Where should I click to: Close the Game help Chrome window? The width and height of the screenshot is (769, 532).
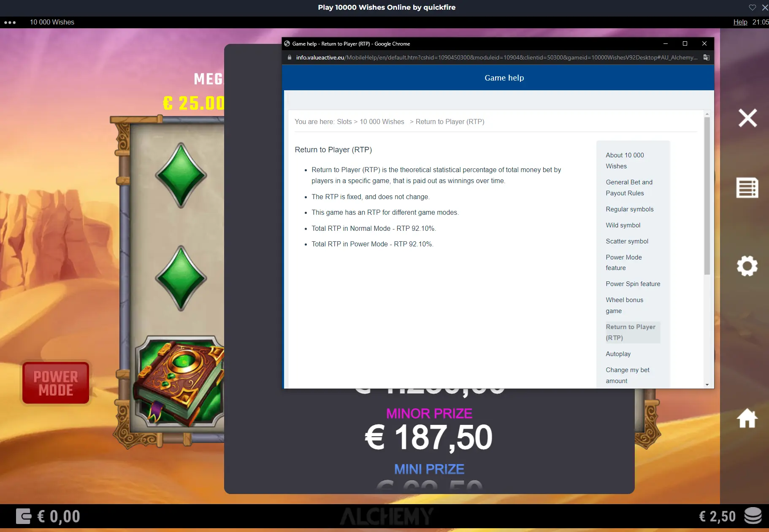pyautogui.click(x=704, y=43)
